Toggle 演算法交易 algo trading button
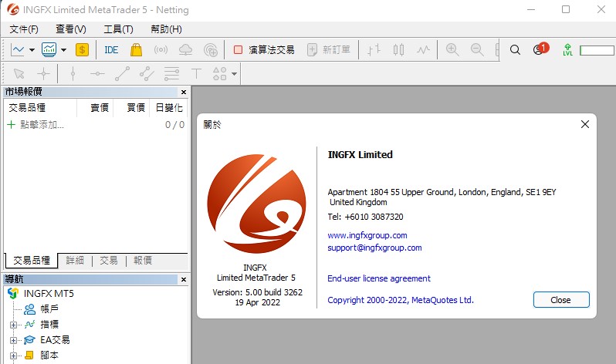The height and width of the screenshot is (364, 616). pyautogui.click(x=263, y=49)
